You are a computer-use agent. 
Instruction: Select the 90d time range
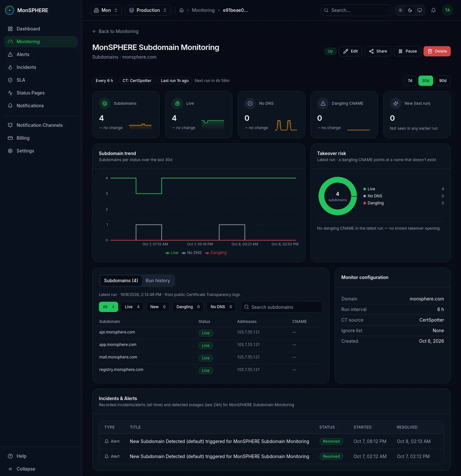443,81
